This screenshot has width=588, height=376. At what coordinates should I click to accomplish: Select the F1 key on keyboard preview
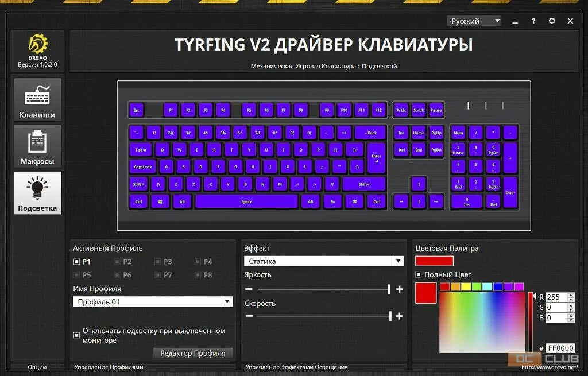point(171,110)
